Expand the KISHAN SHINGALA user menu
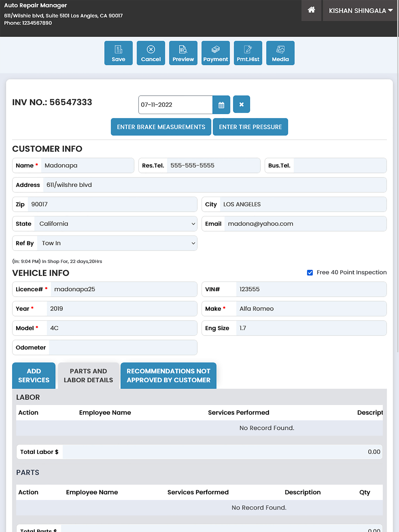399x532 pixels. (360, 10)
